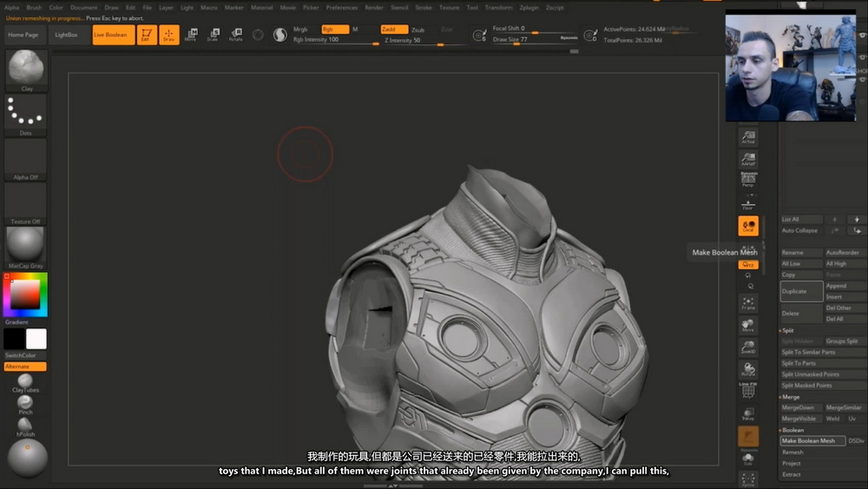
Task: Click the Frame view icon
Action: click(748, 303)
